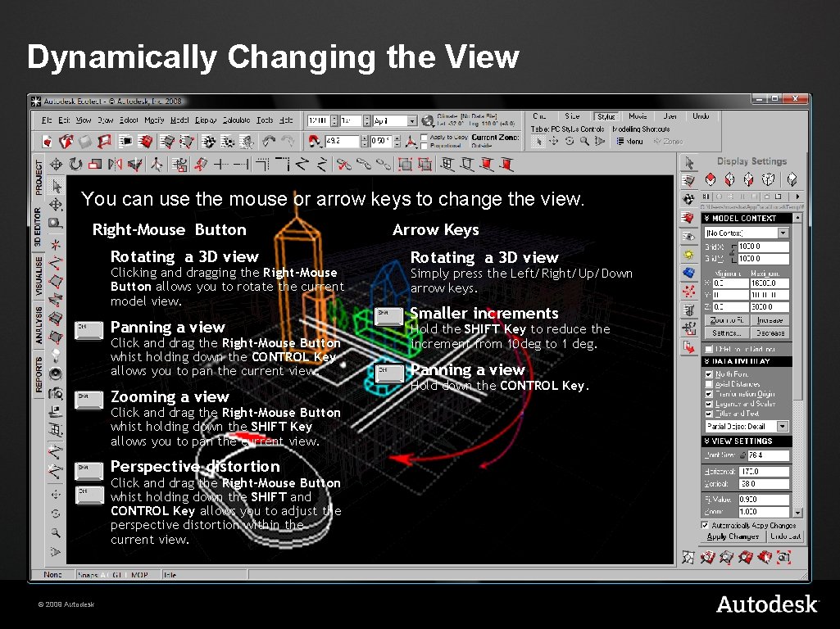Viewport: 840px width, 629px height.
Task: Open the Calculate menu
Action: (x=236, y=119)
